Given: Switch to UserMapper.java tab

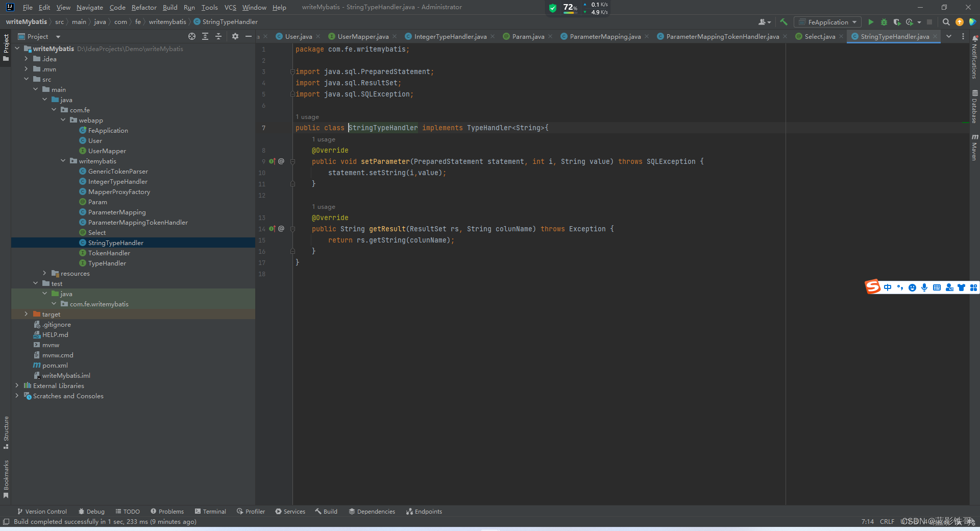Looking at the screenshot, I should (363, 36).
